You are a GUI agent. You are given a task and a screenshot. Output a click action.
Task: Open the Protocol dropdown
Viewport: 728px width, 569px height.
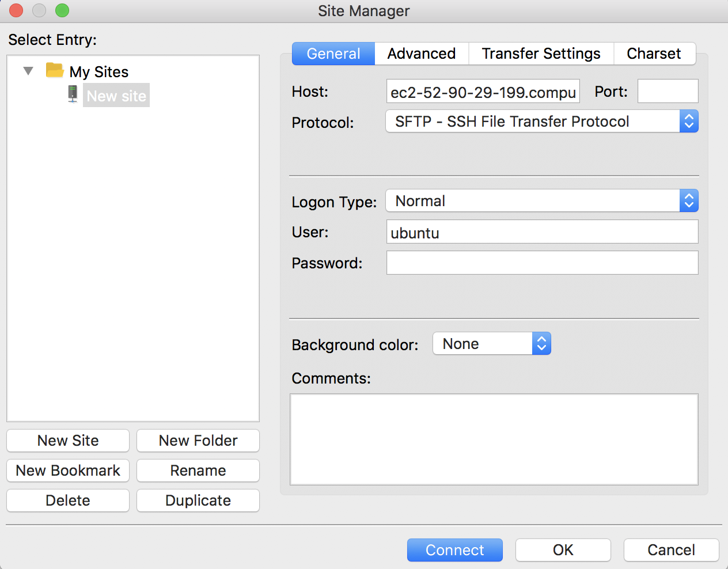[x=536, y=121]
